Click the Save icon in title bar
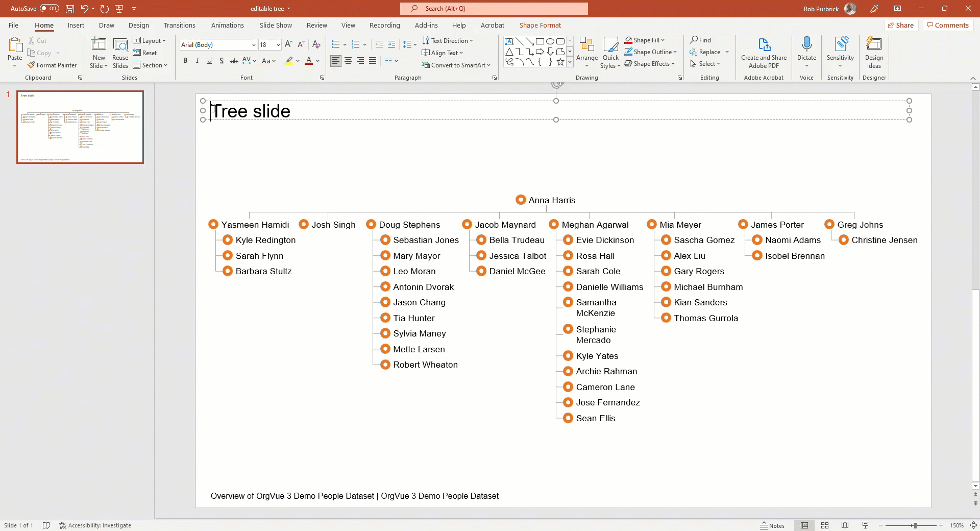Viewport: 980px width, 531px height. click(x=70, y=9)
